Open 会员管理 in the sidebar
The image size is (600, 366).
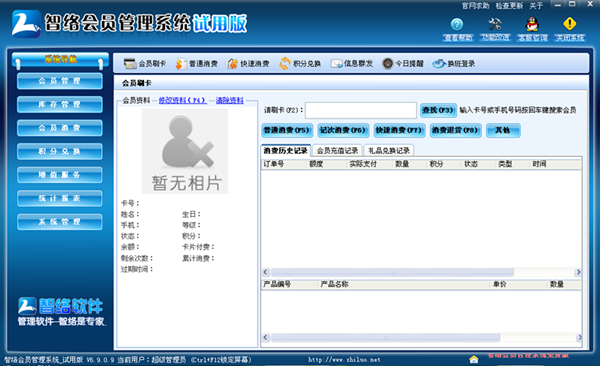pos(60,81)
